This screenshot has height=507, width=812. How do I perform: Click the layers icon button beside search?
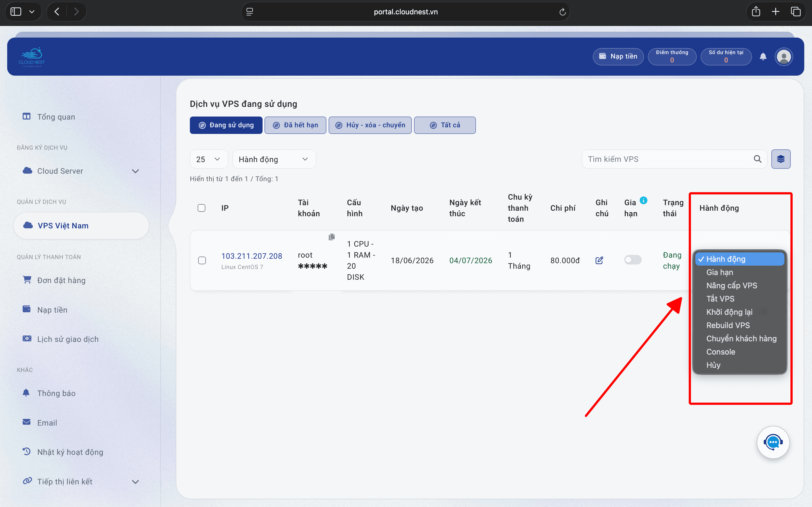point(781,159)
